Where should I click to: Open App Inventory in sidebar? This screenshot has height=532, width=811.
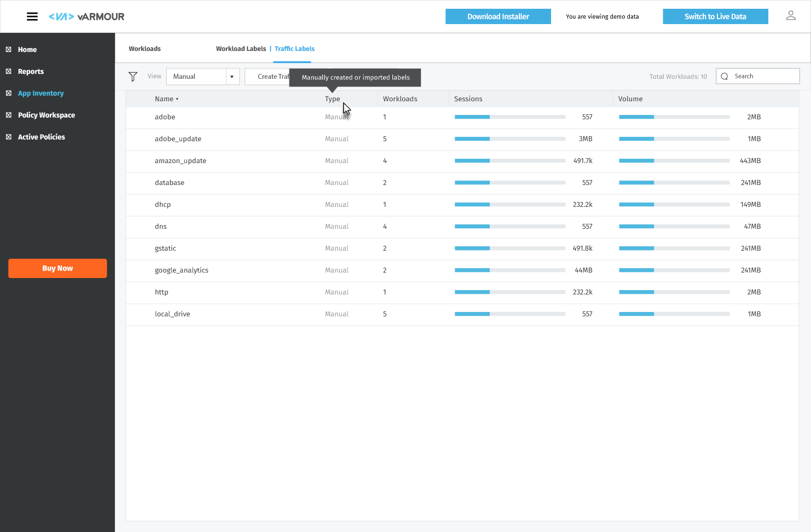41,93
